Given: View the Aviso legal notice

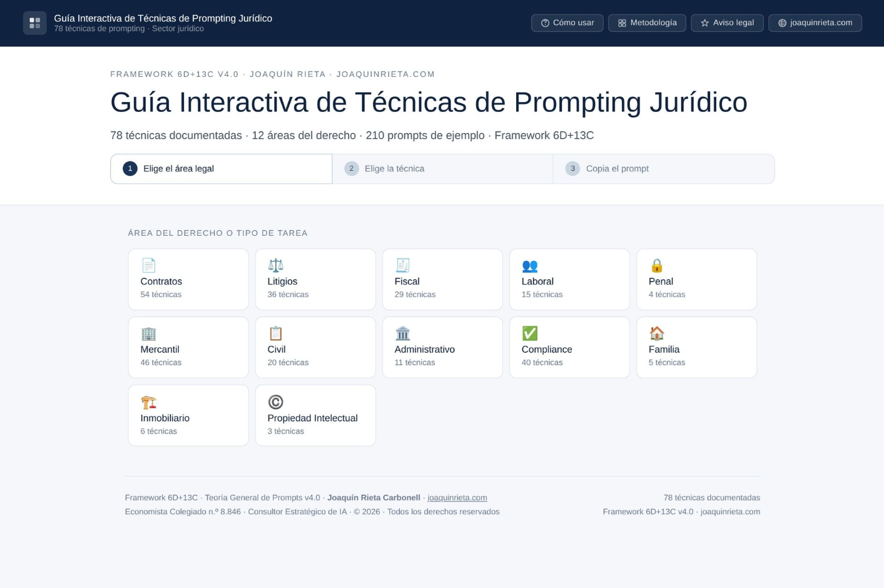Looking at the screenshot, I should click(x=727, y=23).
